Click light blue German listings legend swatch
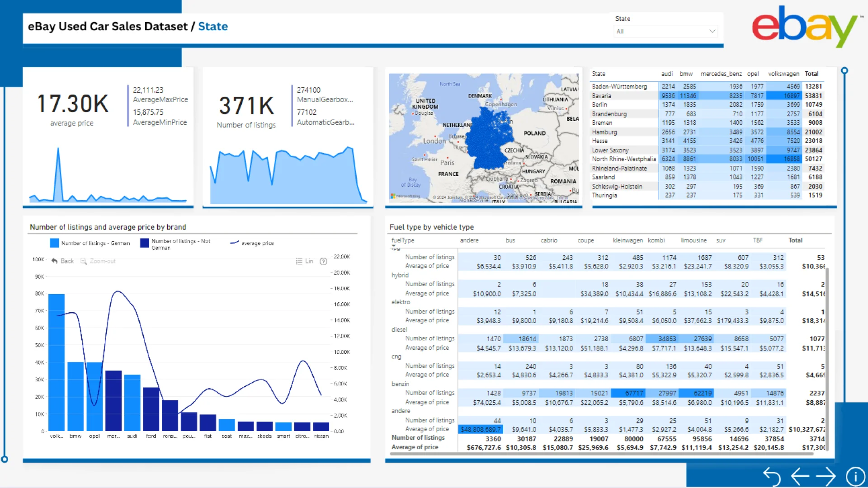Viewport: 868px width, 488px height. pos(54,243)
